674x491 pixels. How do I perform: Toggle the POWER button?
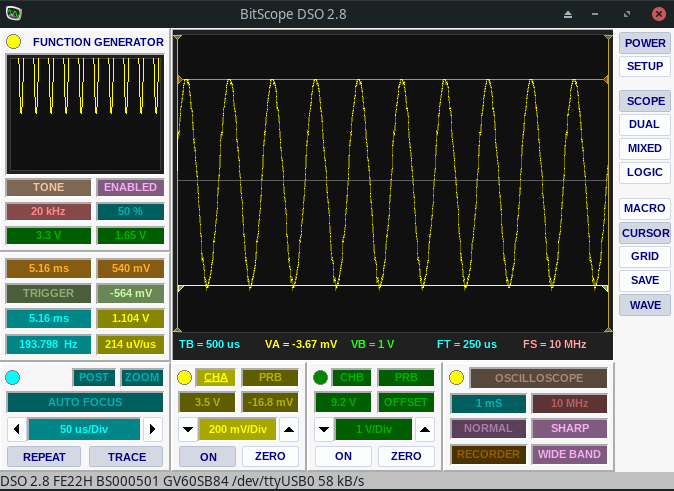click(x=645, y=43)
